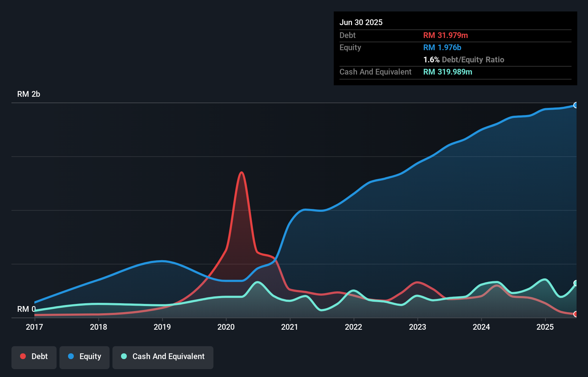Toggle the Debt series visibility

(34, 357)
